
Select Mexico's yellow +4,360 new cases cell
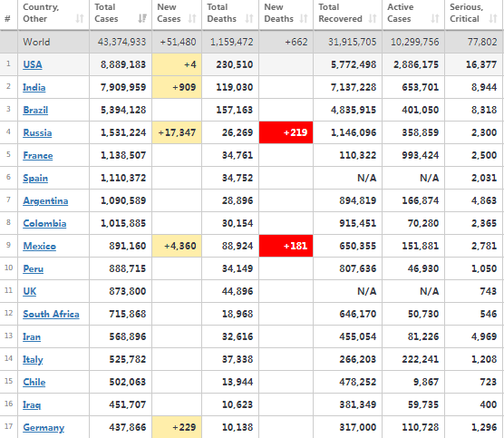[x=177, y=246]
